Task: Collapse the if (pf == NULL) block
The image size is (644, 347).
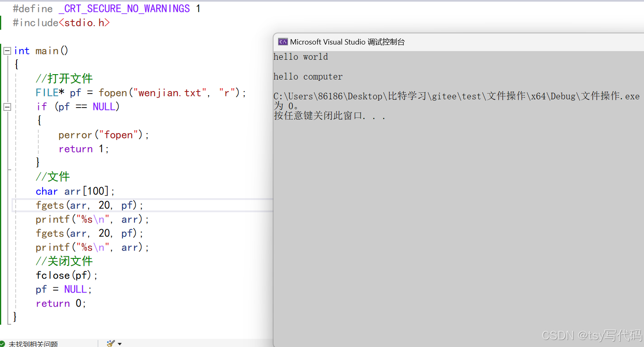Action: point(7,107)
